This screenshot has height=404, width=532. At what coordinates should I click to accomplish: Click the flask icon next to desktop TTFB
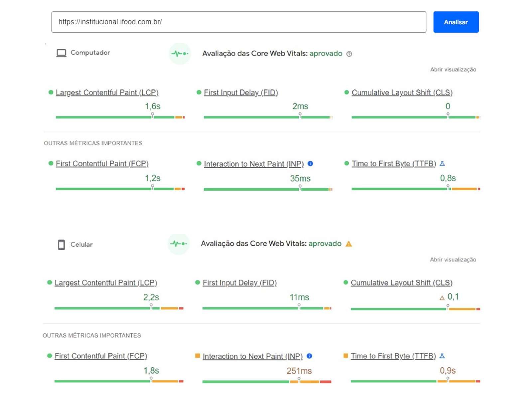point(442,164)
